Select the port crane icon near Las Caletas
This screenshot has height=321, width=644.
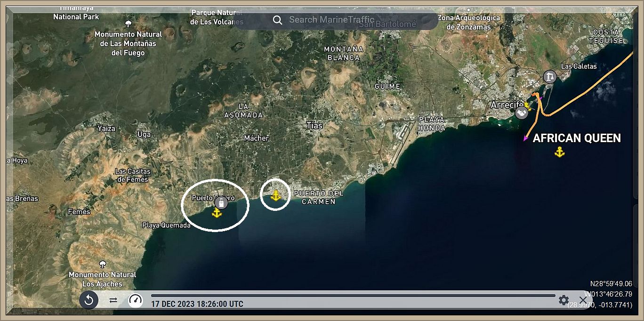(549, 76)
